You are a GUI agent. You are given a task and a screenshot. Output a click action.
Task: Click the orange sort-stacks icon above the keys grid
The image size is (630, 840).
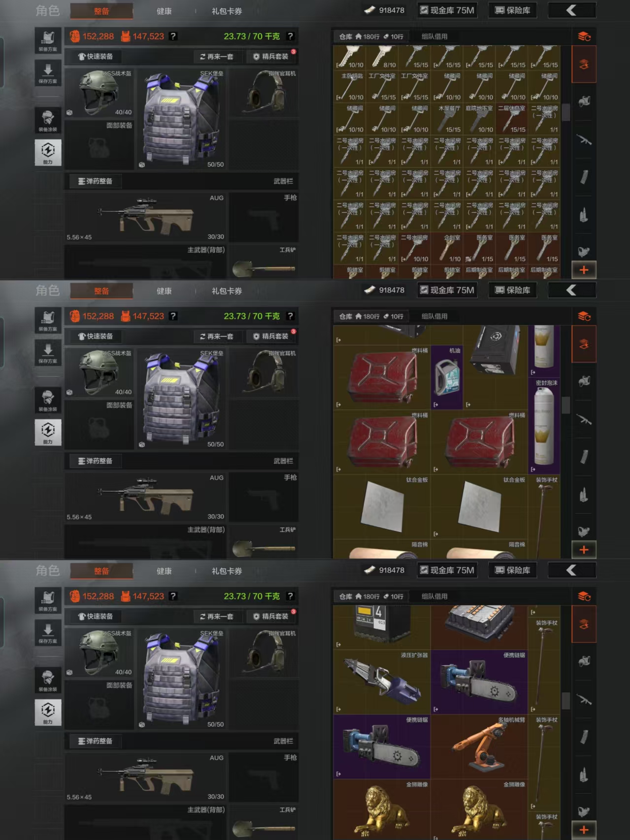pyautogui.click(x=584, y=36)
